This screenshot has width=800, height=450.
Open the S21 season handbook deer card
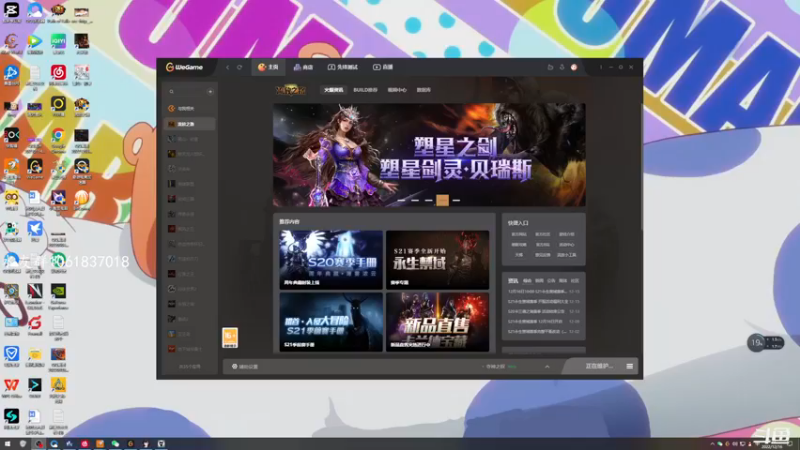tap(331, 322)
